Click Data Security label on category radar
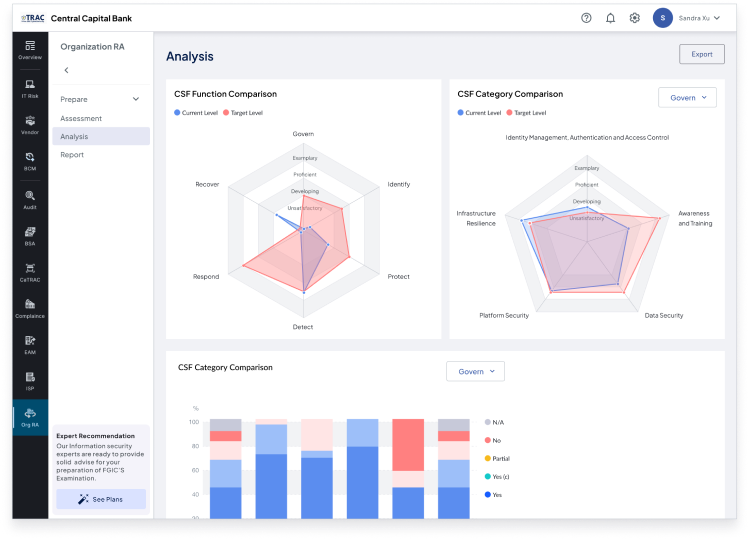Image resolution: width=749 pixels, height=539 pixels. tap(663, 315)
